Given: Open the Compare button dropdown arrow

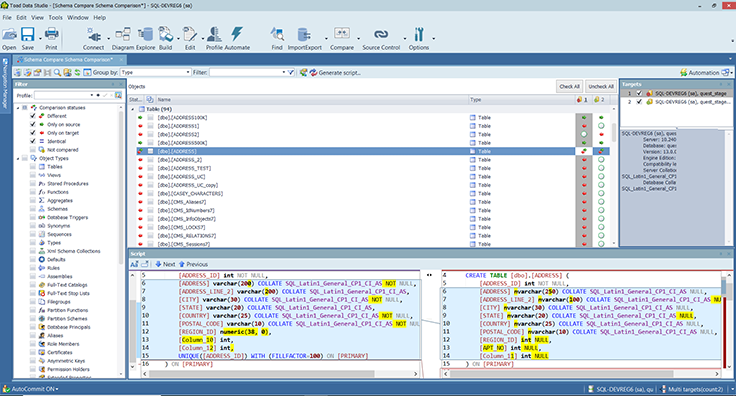Looking at the screenshot, I should pos(358,38).
